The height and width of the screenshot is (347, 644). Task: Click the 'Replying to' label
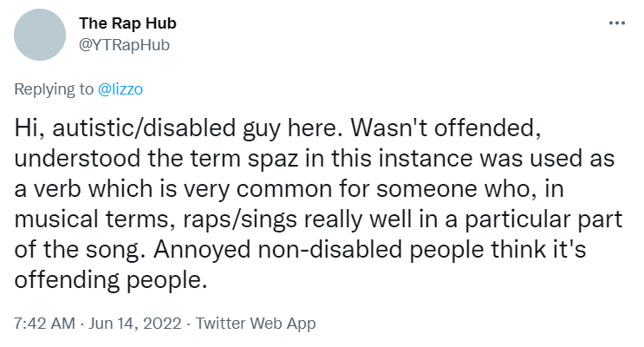(54, 89)
